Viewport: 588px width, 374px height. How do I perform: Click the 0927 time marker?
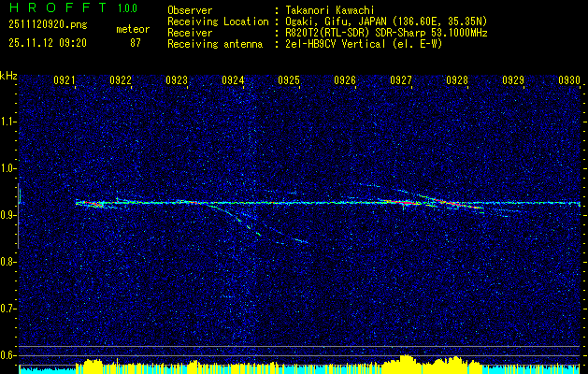[x=401, y=79]
